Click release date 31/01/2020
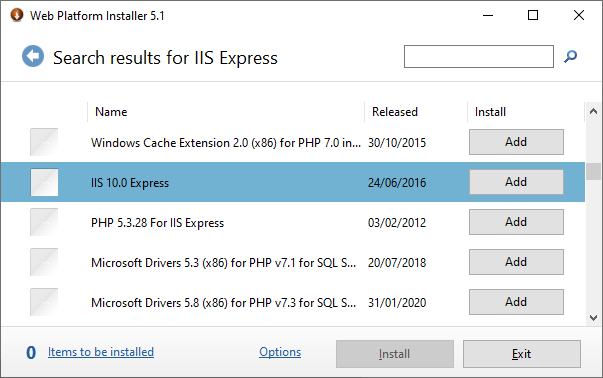603x378 pixels. 397,303
